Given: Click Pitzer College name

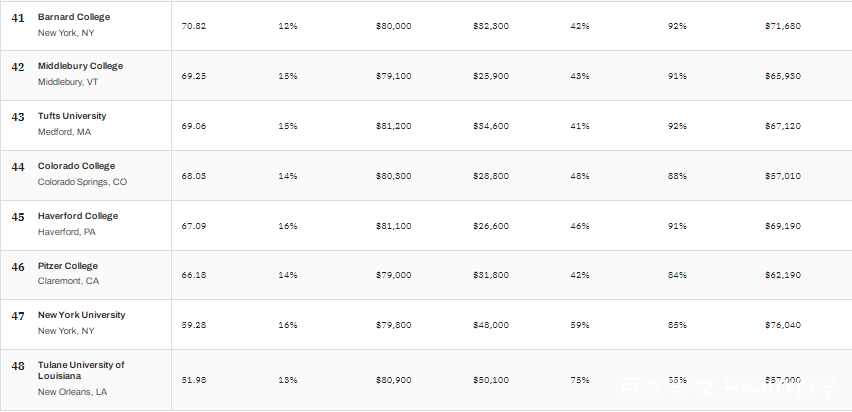Looking at the screenshot, I should (68, 266).
